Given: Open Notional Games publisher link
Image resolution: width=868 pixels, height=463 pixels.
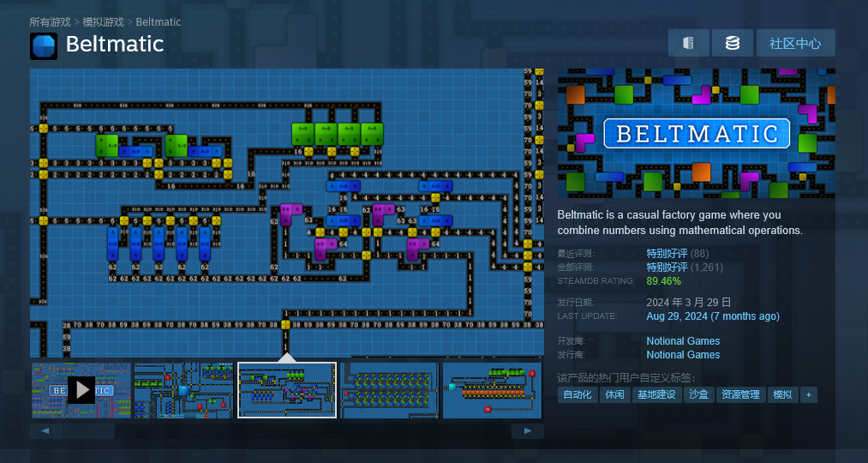Looking at the screenshot, I should [683, 355].
